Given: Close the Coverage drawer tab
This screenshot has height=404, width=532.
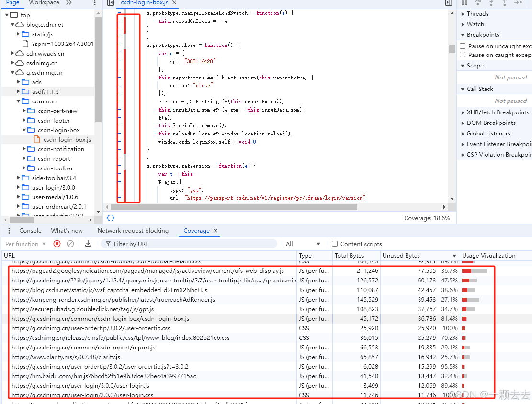Looking at the screenshot, I should pos(215,231).
